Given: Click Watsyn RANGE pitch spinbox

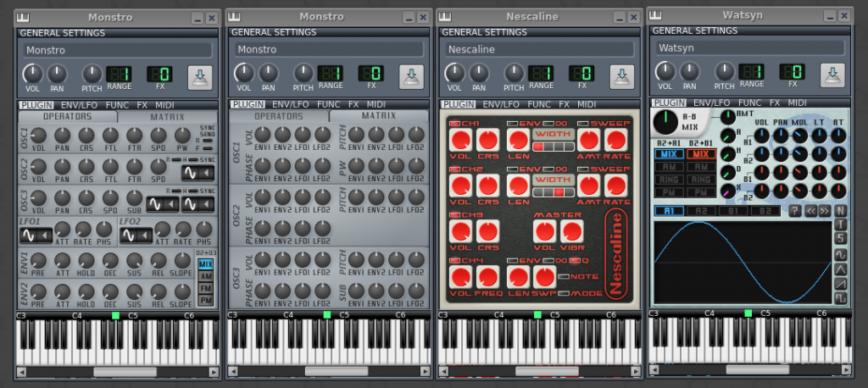Looking at the screenshot, I should pos(752,71).
